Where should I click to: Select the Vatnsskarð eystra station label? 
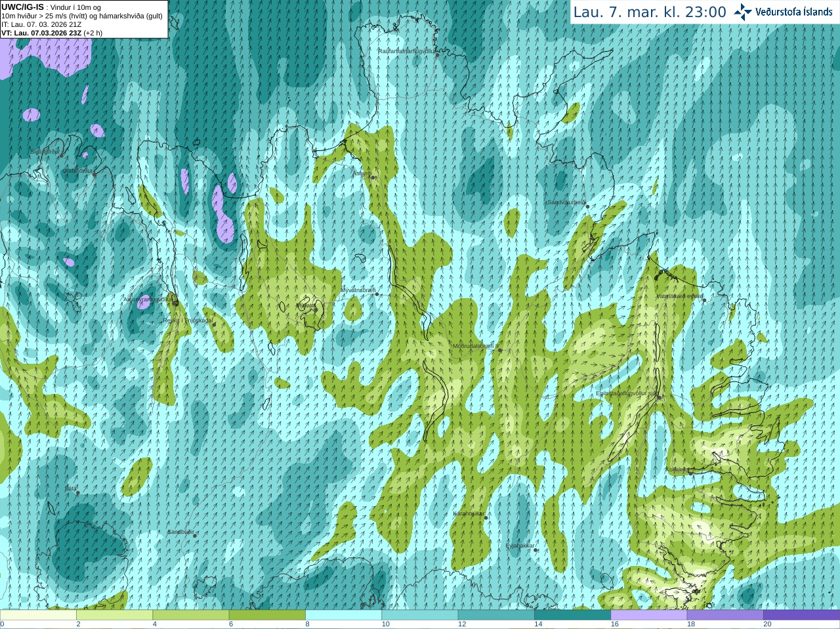[x=680, y=296]
